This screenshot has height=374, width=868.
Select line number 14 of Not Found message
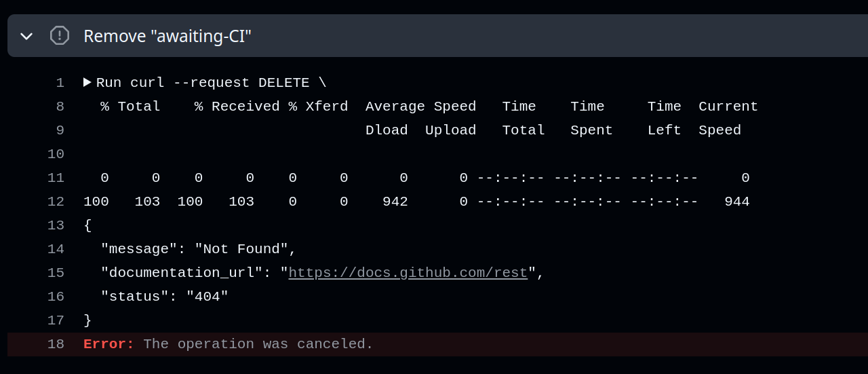[56, 249]
